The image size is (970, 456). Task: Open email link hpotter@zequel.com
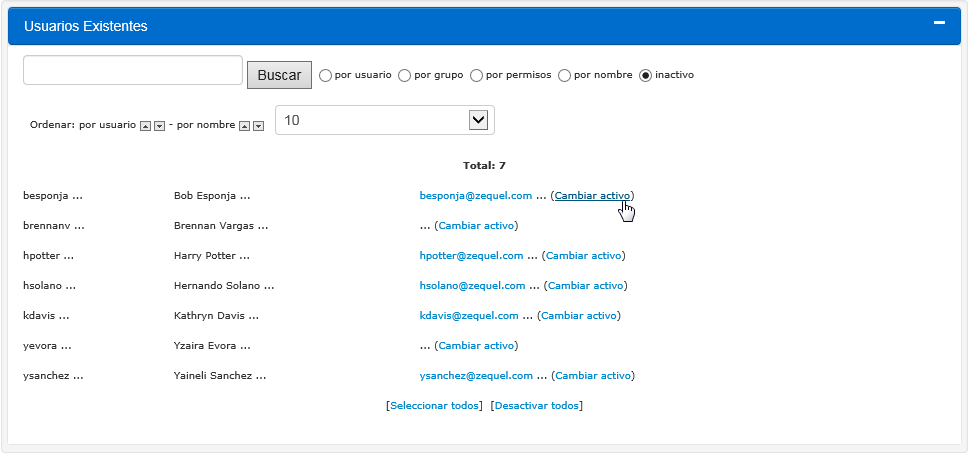point(472,256)
